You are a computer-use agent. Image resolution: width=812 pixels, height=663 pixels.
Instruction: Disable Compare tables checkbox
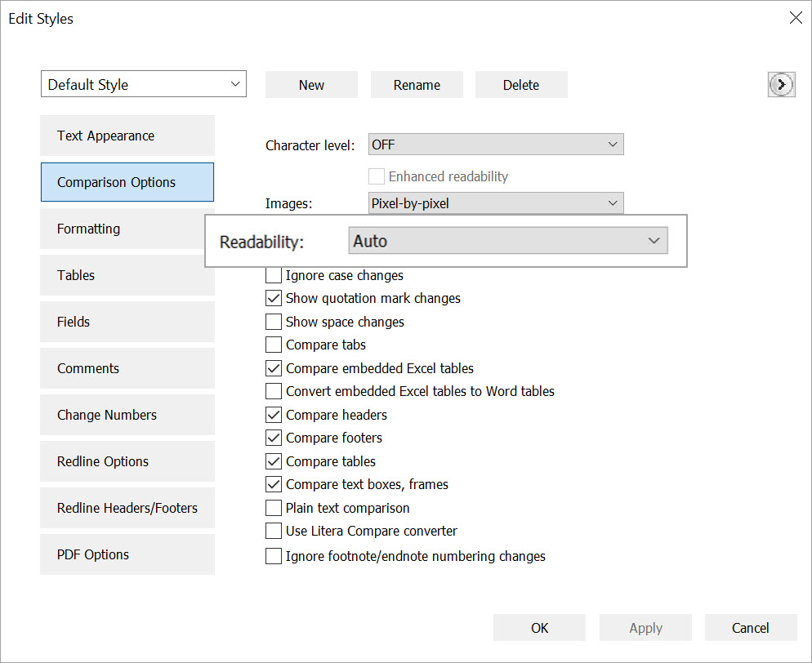click(274, 461)
